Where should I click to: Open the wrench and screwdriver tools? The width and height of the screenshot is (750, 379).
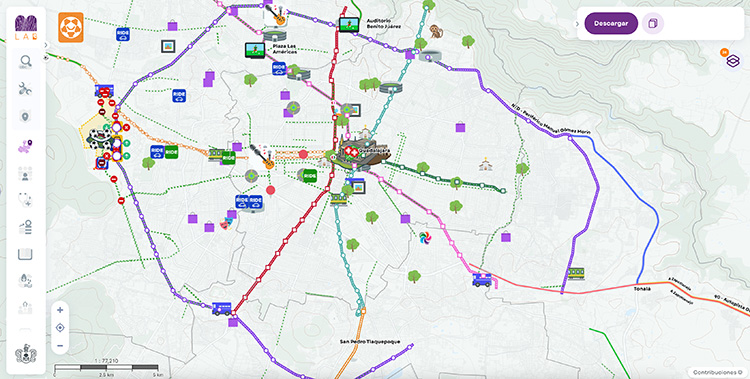pos(26,89)
